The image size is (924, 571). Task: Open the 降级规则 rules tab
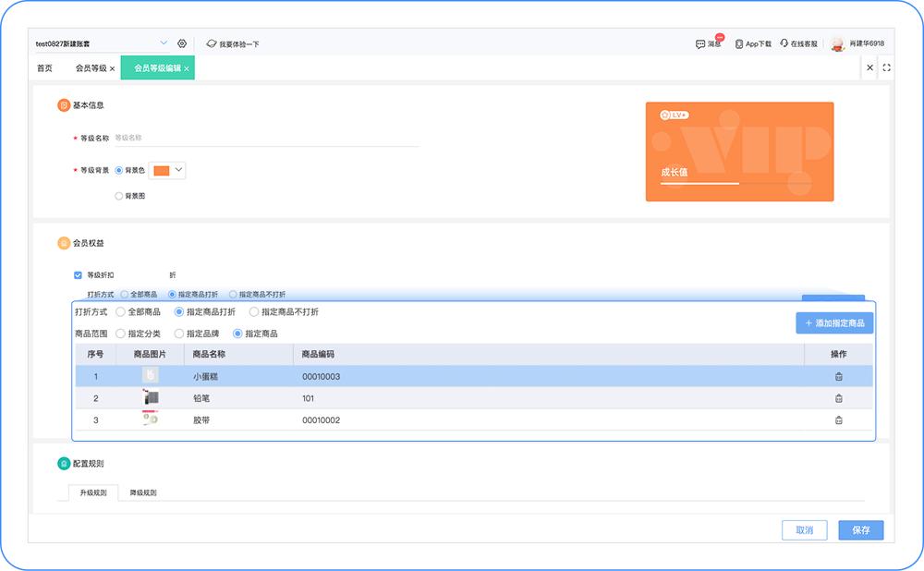click(141, 492)
